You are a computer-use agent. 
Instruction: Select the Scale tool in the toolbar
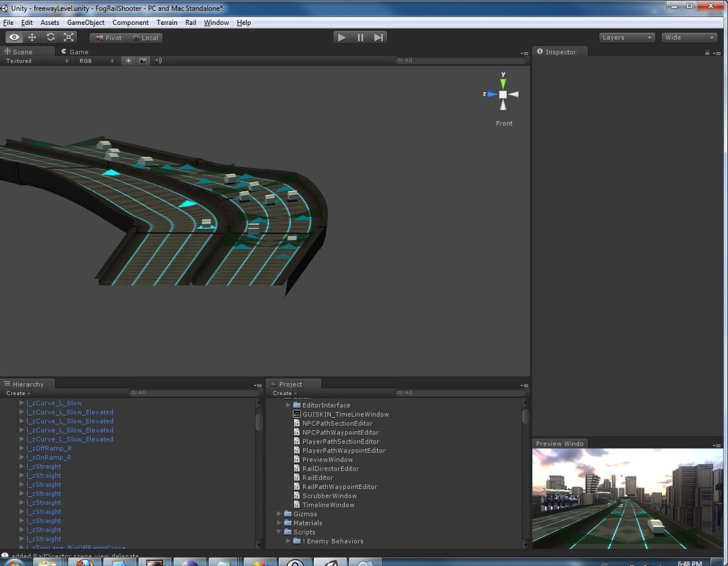click(x=67, y=36)
